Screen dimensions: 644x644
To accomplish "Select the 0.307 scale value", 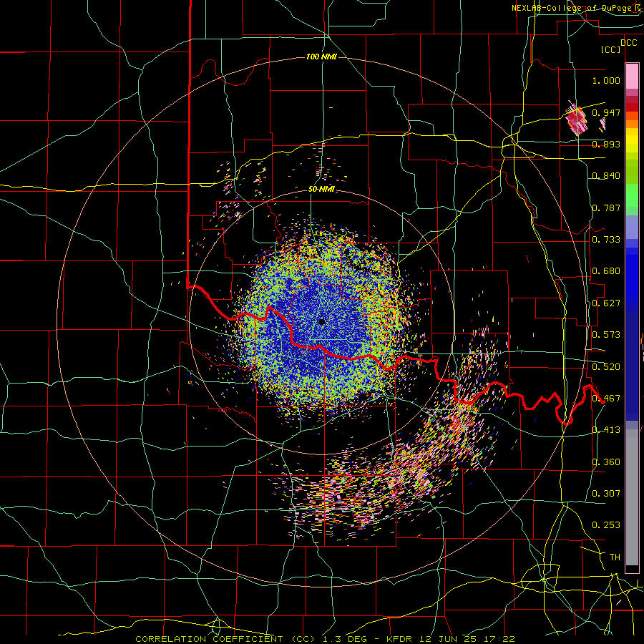I will tap(606, 493).
